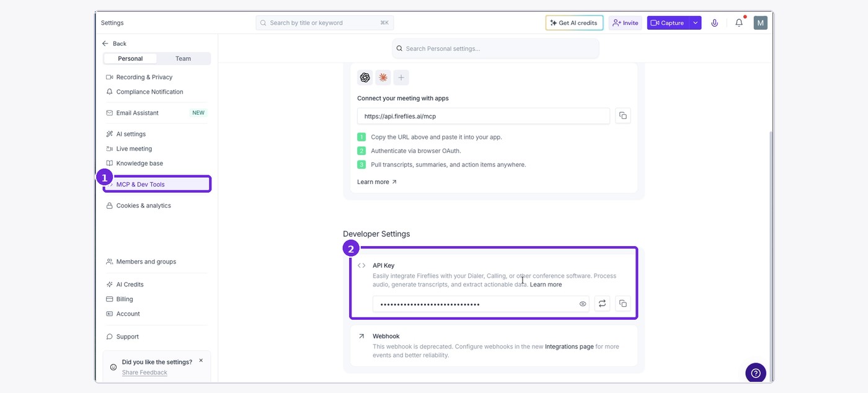The width and height of the screenshot is (868, 393).
Task: Click 'Authenticate via browser OAuth.' step
Action: coord(416,151)
